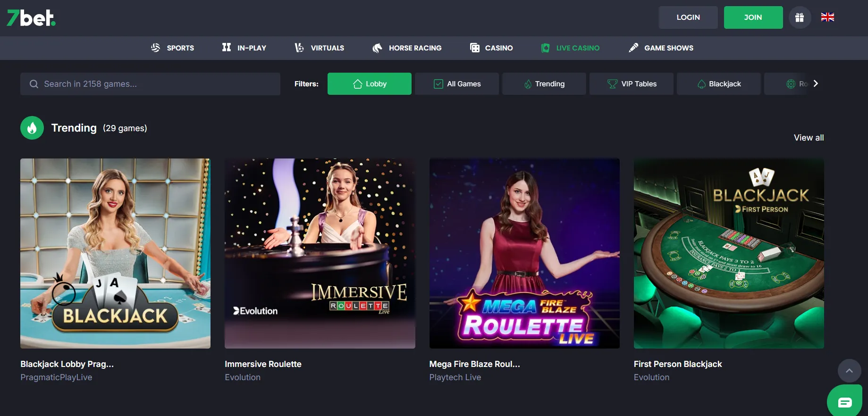Select the Live Casino tab
This screenshot has height=416, width=868.
[570, 48]
